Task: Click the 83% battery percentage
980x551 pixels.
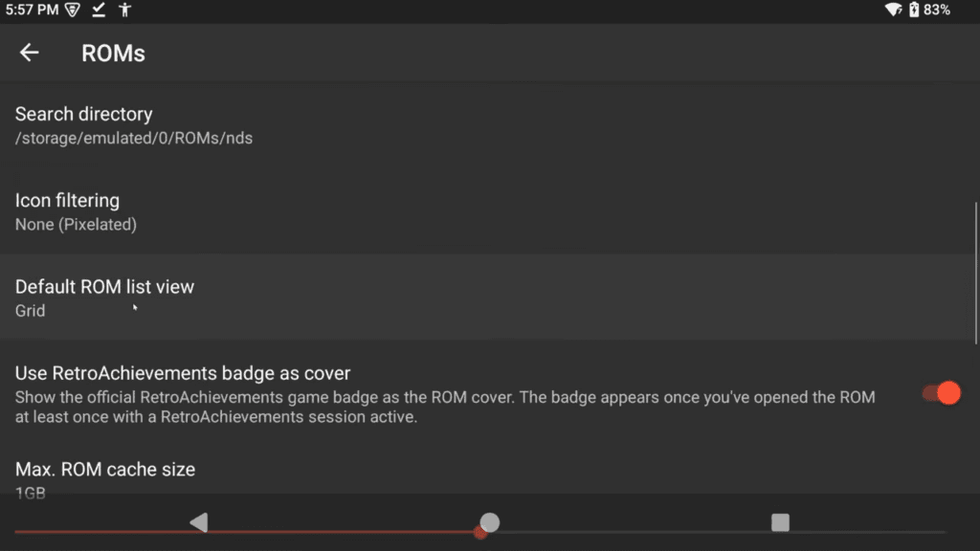Action: pos(937,10)
